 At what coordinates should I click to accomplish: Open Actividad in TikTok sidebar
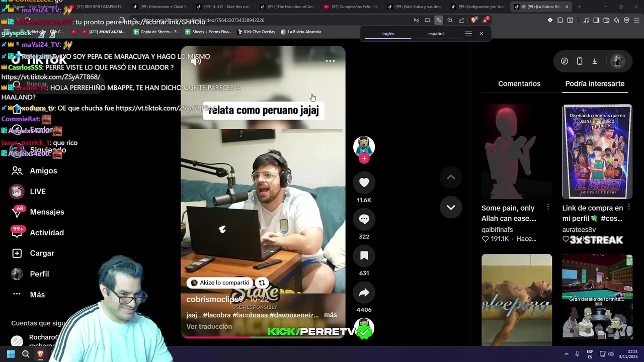38,233
